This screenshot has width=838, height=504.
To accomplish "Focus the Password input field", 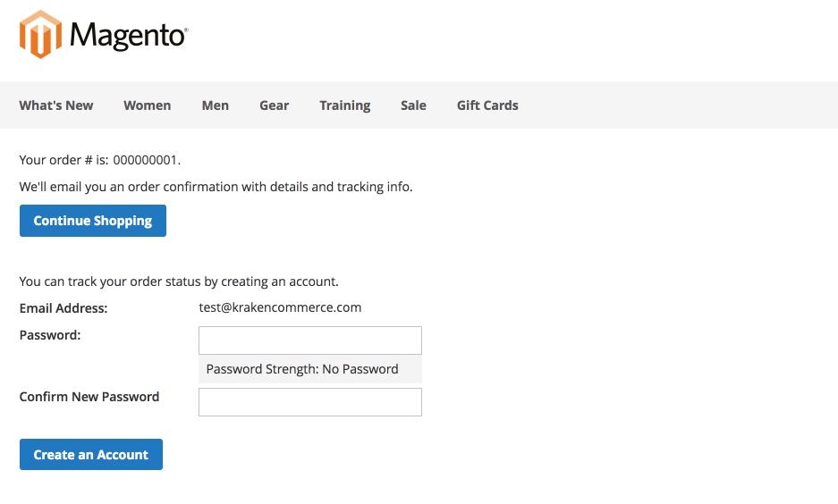I will coord(310,340).
